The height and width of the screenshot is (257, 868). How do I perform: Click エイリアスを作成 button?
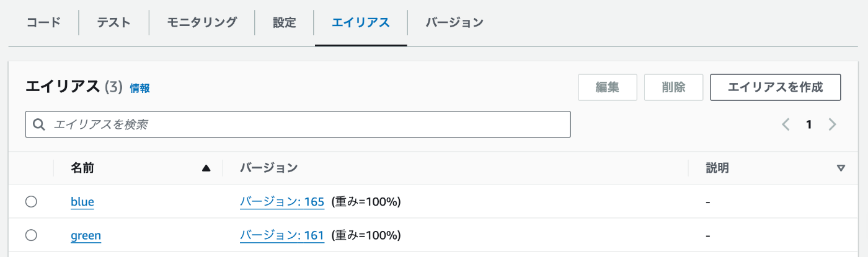click(775, 87)
